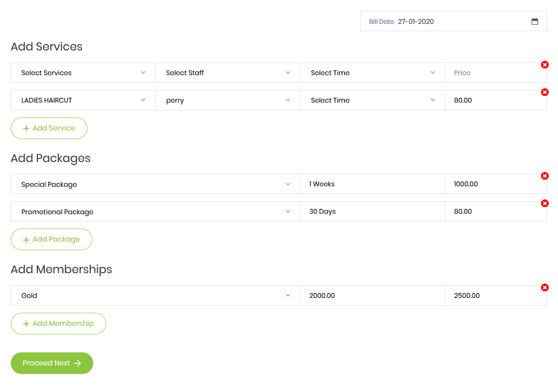Click the 2000.00 Gold membership field
558x392 pixels.
(x=373, y=296)
